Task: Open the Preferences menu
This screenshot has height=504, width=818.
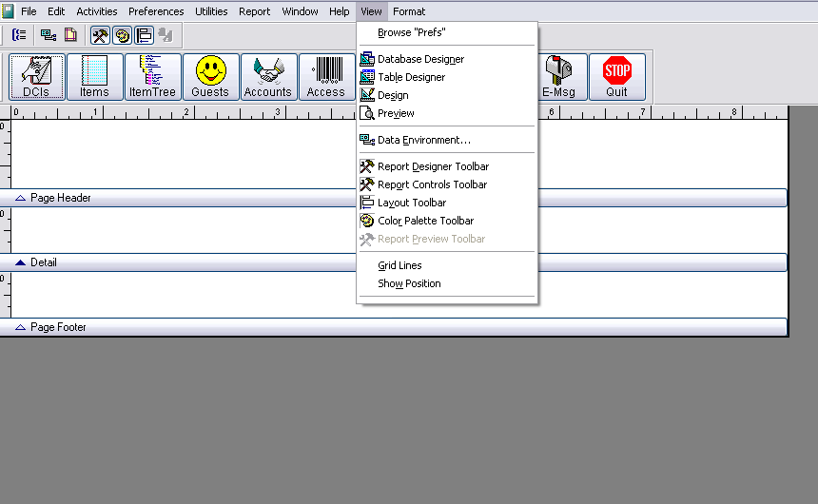Action: tap(156, 11)
